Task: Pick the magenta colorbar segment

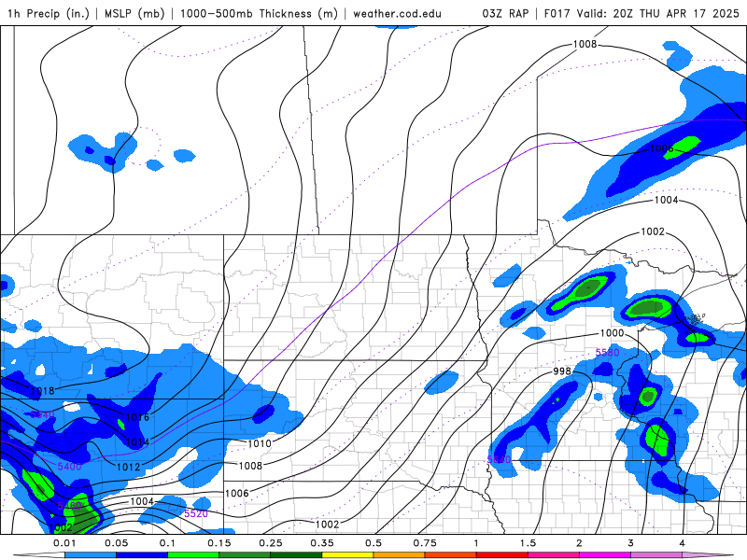Action: pos(605,555)
